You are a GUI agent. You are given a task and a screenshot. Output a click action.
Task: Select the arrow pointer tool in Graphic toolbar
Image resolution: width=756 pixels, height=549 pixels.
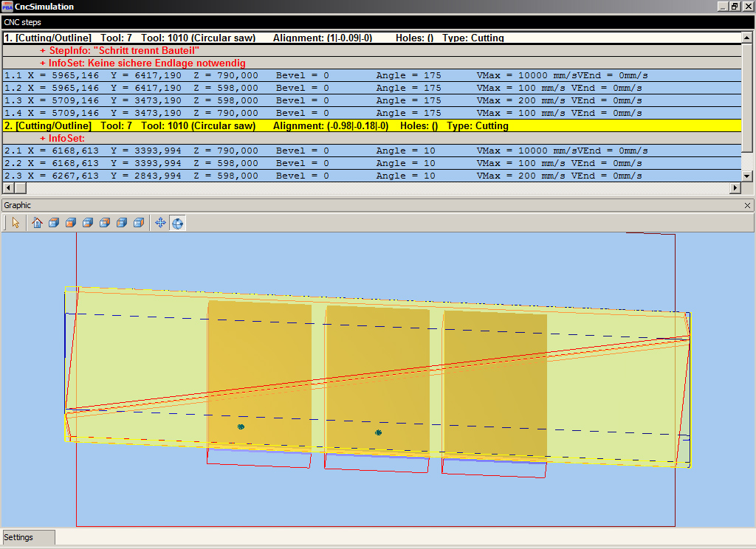16,223
